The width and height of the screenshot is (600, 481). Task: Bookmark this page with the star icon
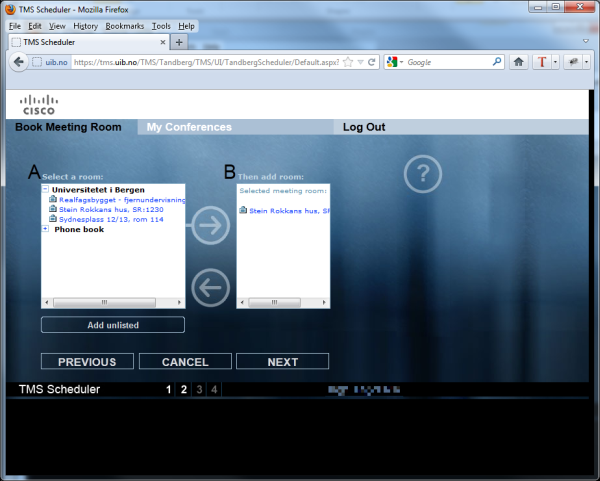(348, 62)
